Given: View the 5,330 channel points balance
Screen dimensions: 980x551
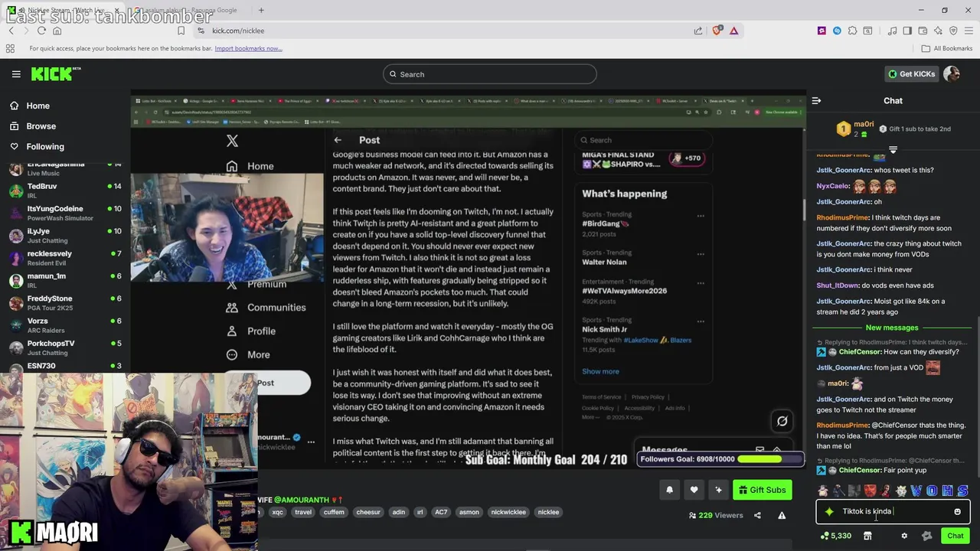Looking at the screenshot, I should 835,536.
